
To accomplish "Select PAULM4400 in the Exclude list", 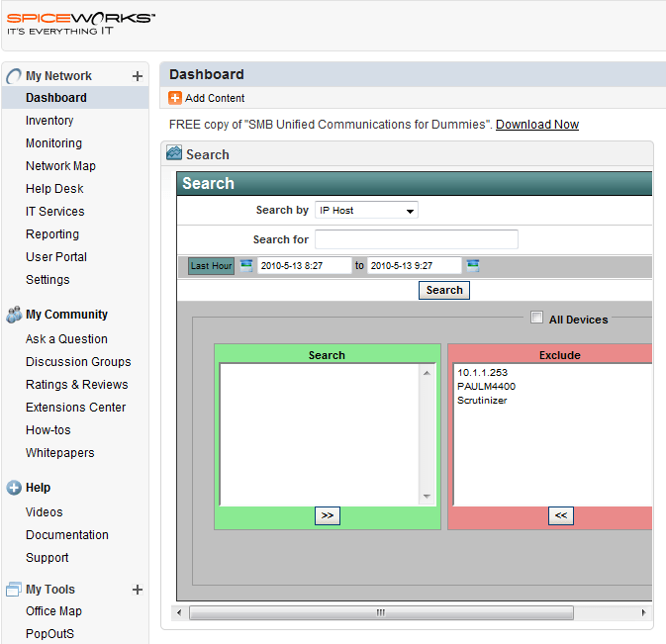I will pyautogui.click(x=486, y=387).
